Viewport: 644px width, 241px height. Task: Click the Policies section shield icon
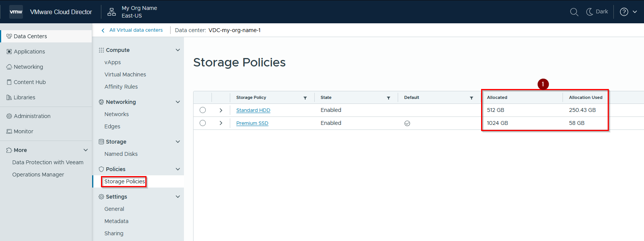[101, 169]
